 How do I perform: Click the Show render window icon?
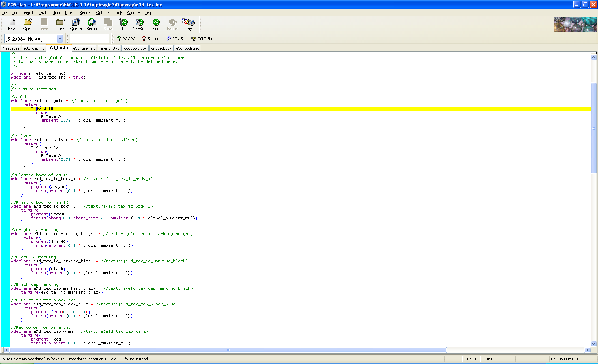[x=108, y=25]
